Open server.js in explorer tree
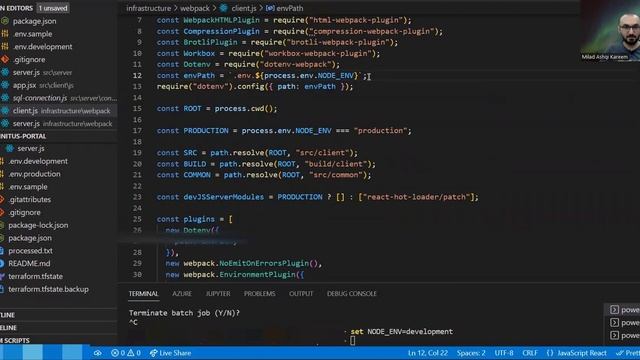Image resolution: width=640 pixels, height=360 pixels. (x=31, y=149)
